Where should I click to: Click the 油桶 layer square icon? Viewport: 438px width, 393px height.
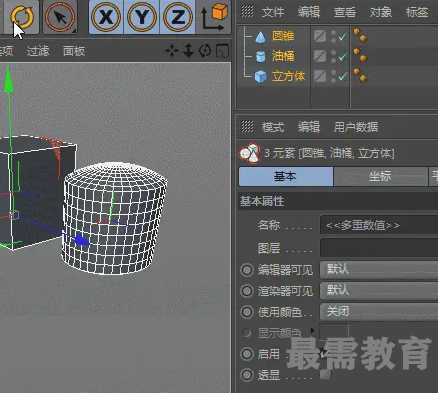click(320, 56)
